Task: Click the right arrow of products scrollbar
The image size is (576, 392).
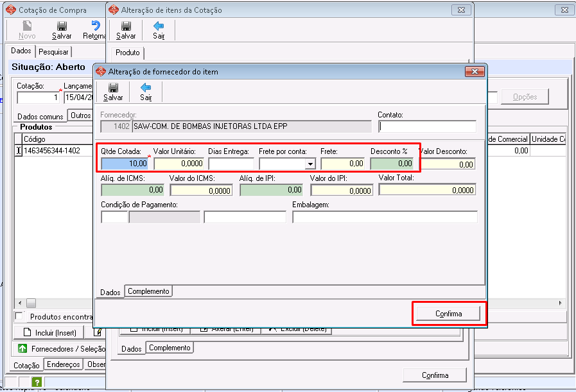Action: click(560, 303)
